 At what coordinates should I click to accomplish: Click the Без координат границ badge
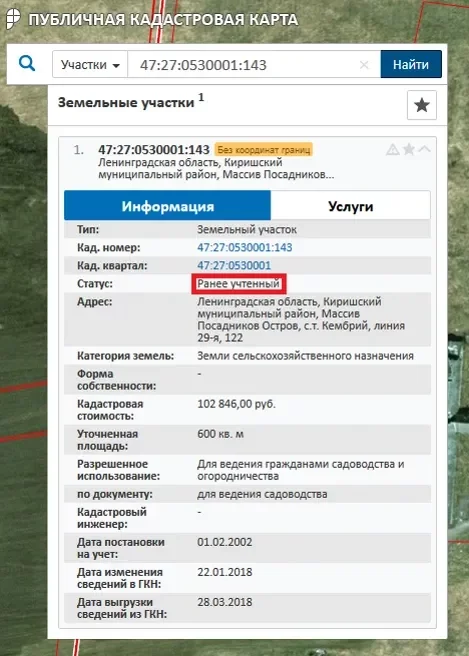264,150
